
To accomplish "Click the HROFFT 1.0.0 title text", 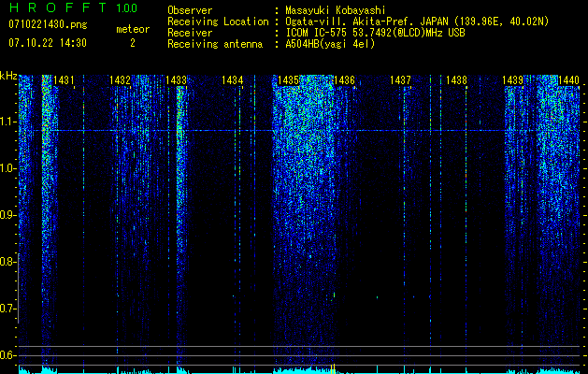I will click(x=73, y=7).
